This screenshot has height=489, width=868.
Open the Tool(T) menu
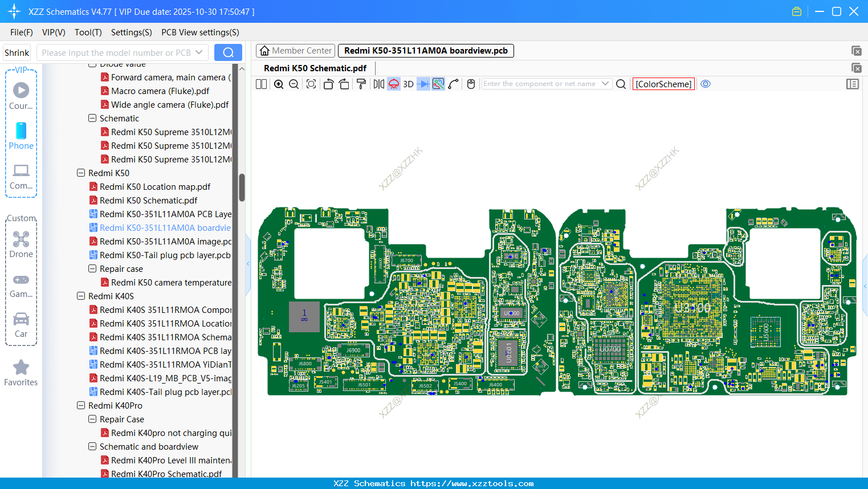(88, 32)
